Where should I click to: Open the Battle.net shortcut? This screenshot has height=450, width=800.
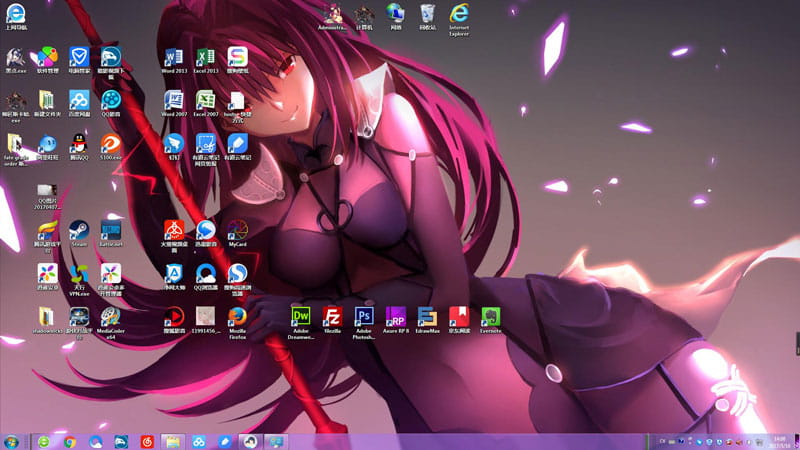[110, 231]
